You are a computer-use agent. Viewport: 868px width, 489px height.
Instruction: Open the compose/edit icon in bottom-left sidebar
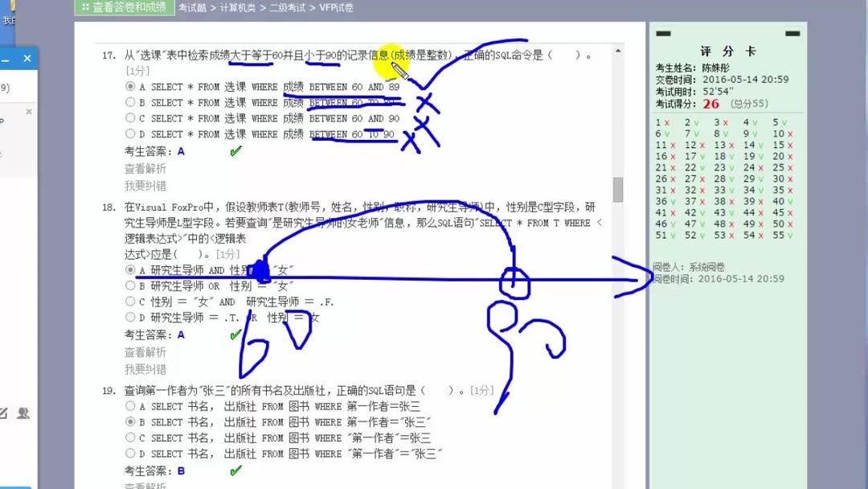pyautogui.click(x=4, y=413)
